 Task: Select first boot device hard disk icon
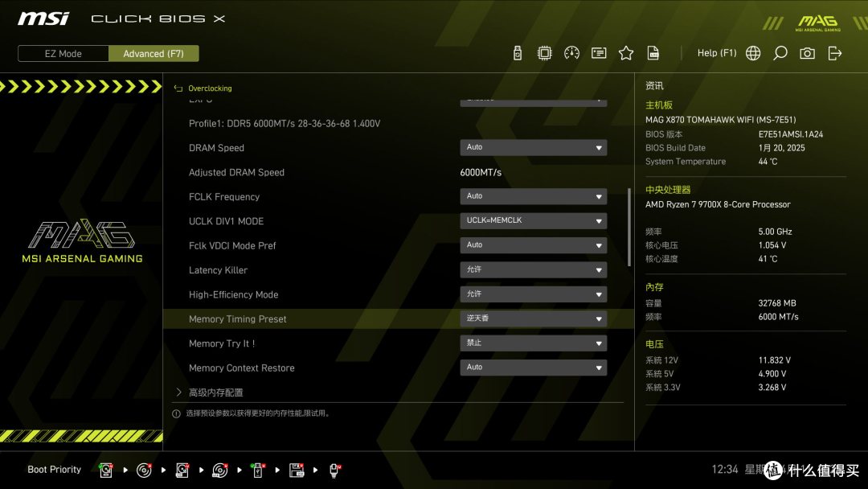[x=106, y=471]
